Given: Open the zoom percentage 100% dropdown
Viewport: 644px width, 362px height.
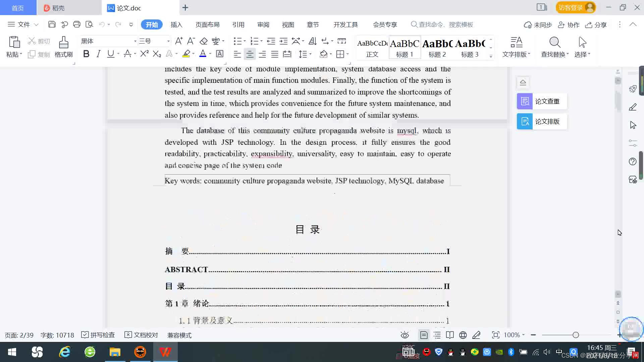Looking at the screenshot, I should point(514,335).
